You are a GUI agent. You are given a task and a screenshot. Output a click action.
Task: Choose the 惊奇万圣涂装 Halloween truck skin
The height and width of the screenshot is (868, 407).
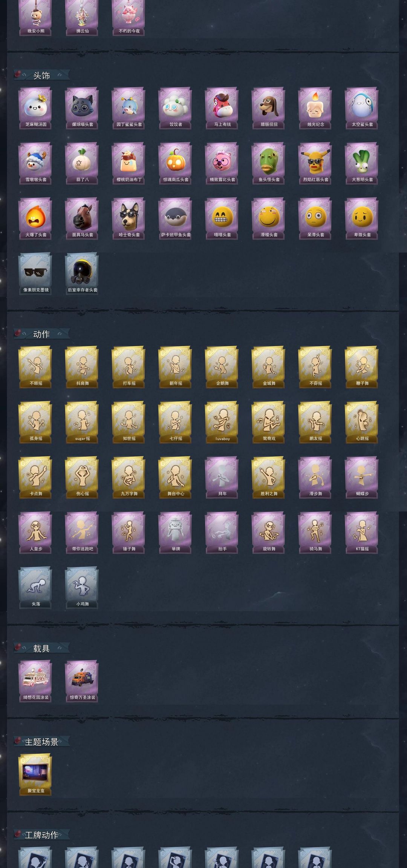(x=82, y=681)
